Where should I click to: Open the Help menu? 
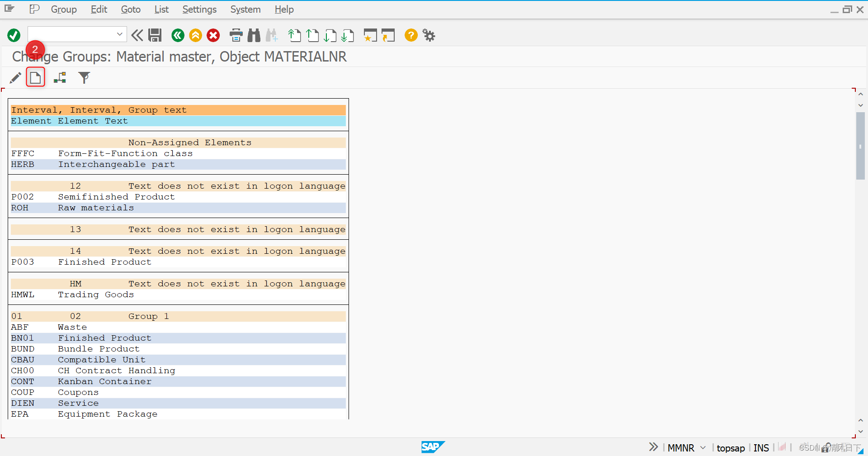284,9
